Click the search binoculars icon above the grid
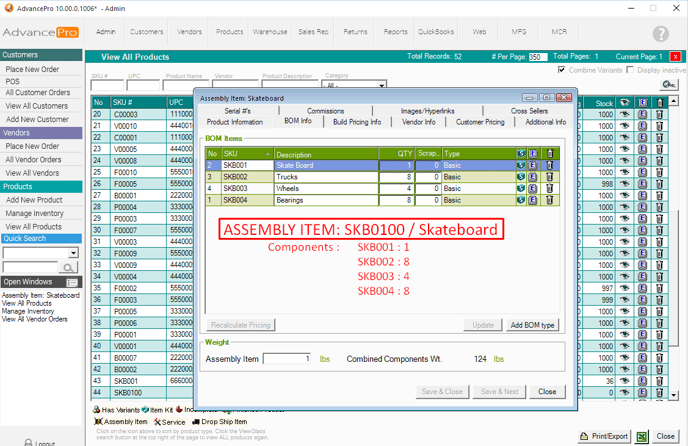This screenshot has height=446, width=688. [668, 85]
